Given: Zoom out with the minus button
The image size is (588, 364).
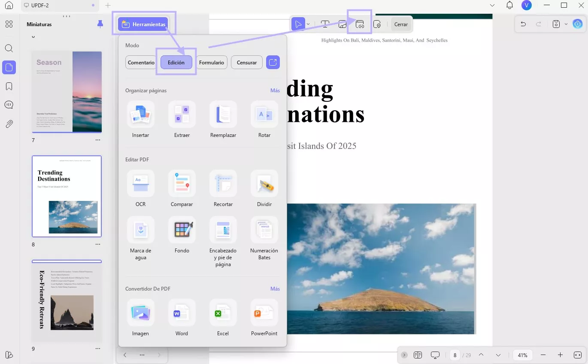Looking at the screenshot, I should [543, 355].
